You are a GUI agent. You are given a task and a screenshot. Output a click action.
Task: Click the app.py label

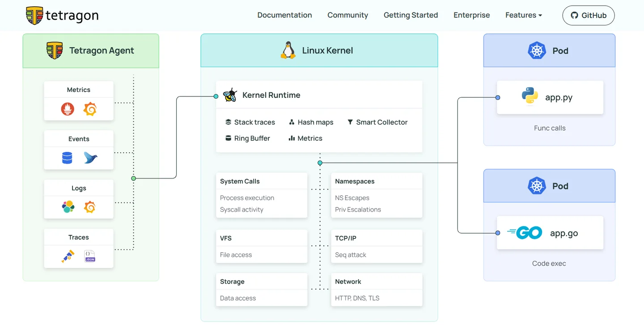[559, 97]
